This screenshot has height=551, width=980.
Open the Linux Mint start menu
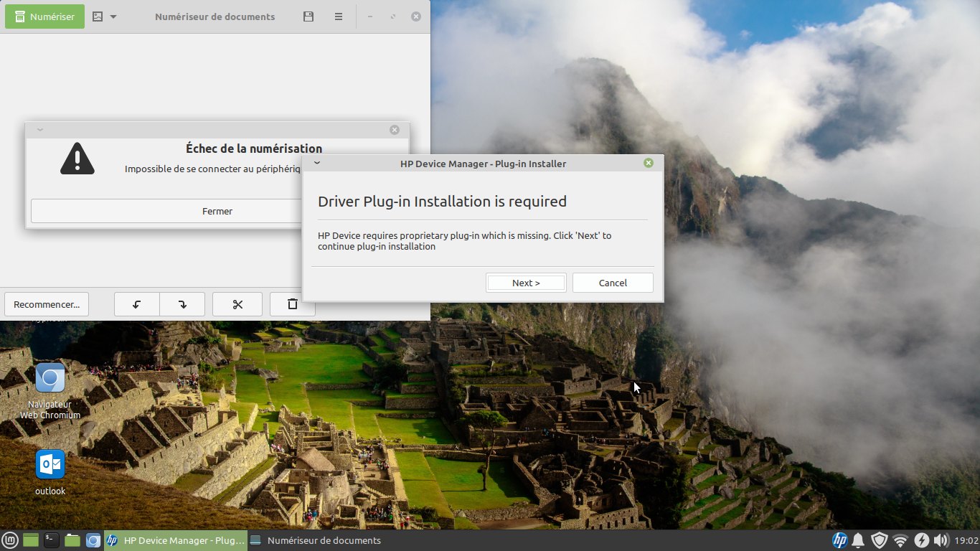coord(10,540)
